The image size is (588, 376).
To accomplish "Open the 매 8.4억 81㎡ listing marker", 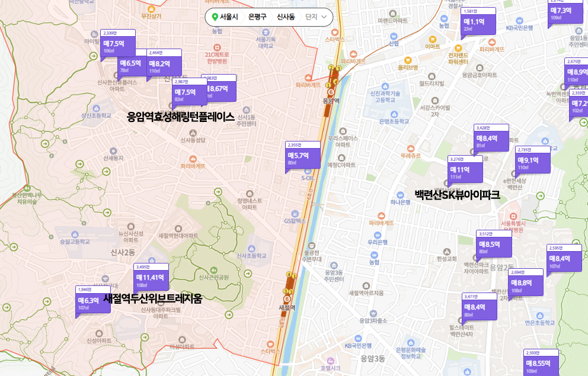I will tap(491, 139).
